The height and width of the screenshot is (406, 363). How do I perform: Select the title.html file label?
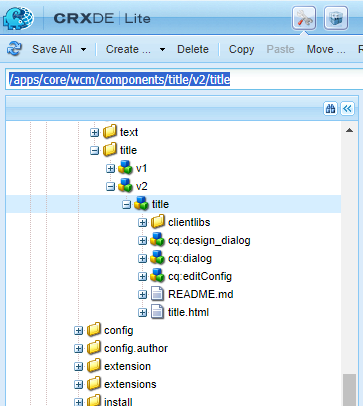pos(188,312)
